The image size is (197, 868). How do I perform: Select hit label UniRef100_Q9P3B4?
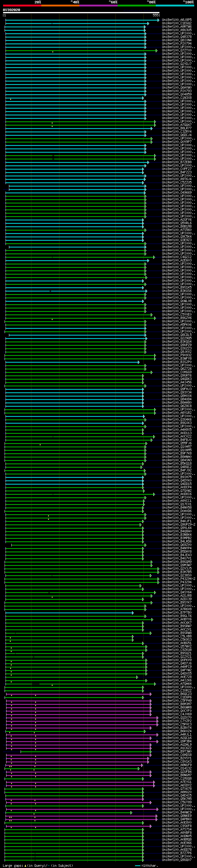(177, 741)
